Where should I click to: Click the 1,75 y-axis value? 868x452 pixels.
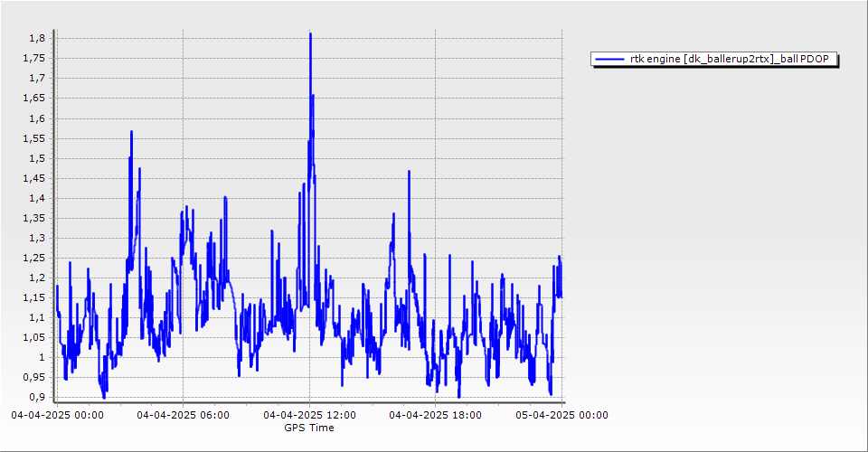pyautogui.click(x=33, y=58)
